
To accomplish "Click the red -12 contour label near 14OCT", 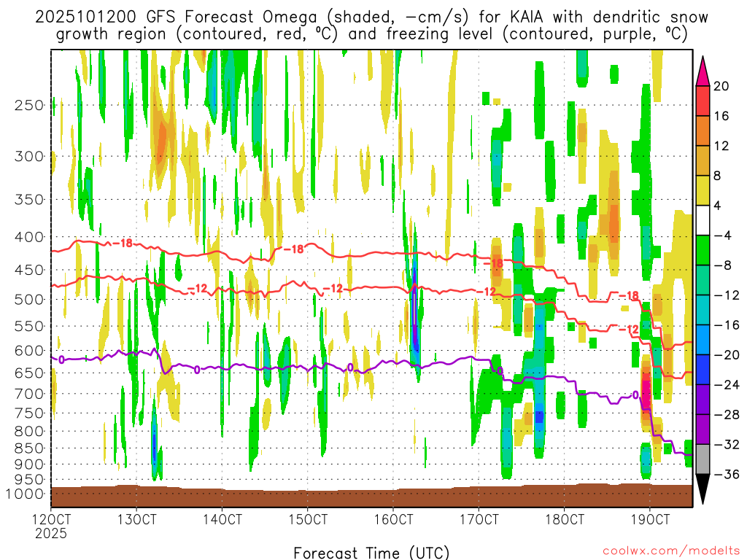I will [197, 289].
